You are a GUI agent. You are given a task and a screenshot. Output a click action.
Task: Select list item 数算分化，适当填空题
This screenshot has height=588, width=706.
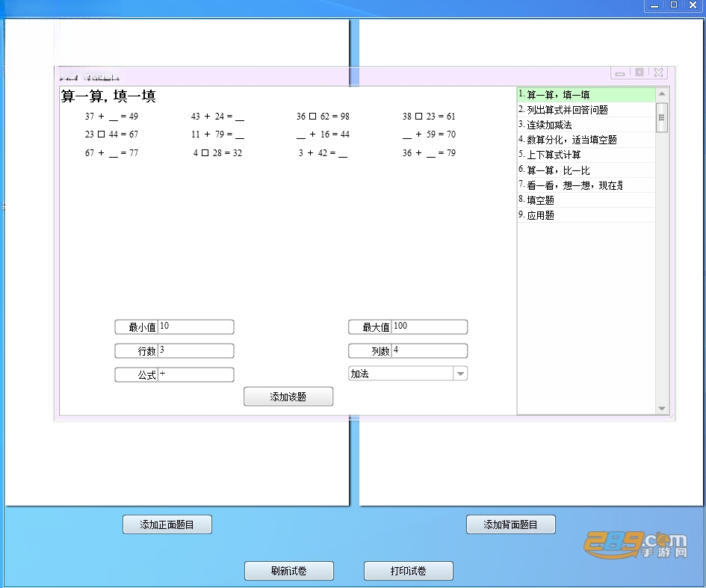coord(586,140)
